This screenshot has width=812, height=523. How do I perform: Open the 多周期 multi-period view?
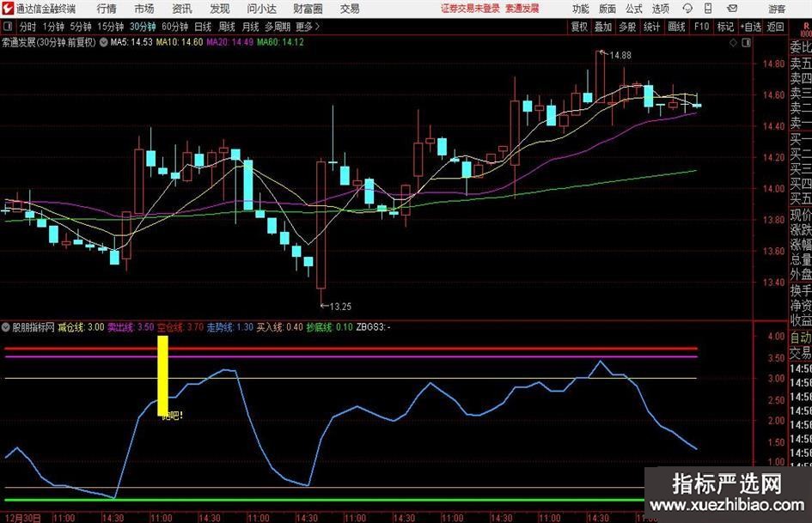[x=278, y=27]
